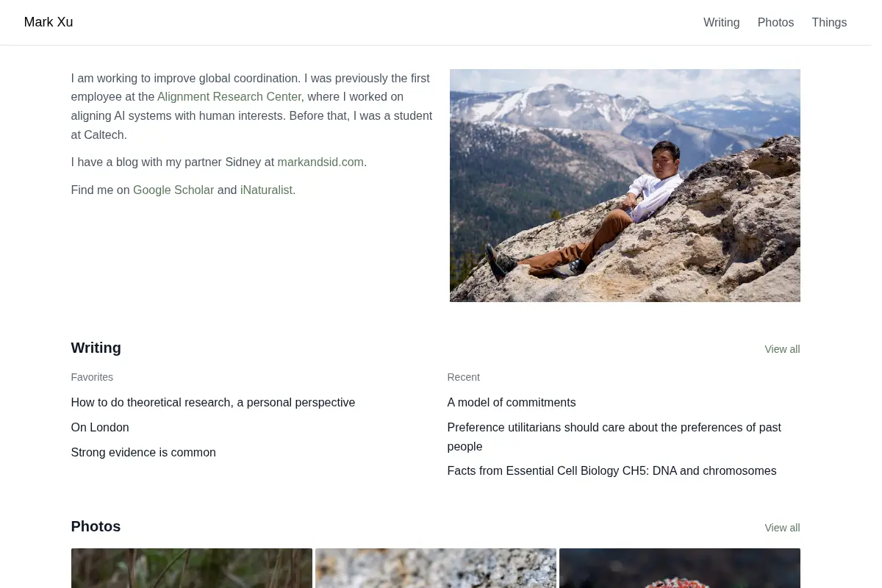Open the Alignment Research Center link
This screenshot has width=882, height=588.
229,96
